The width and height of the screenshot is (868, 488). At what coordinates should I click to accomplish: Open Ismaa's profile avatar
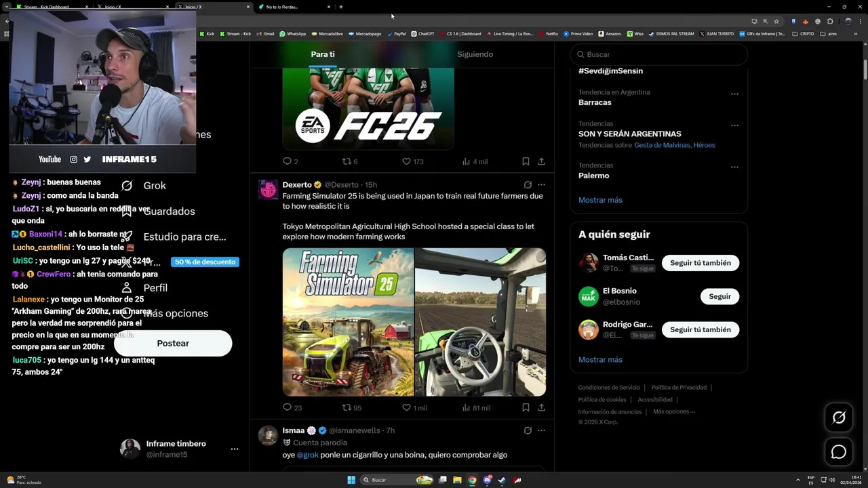tap(269, 435)
